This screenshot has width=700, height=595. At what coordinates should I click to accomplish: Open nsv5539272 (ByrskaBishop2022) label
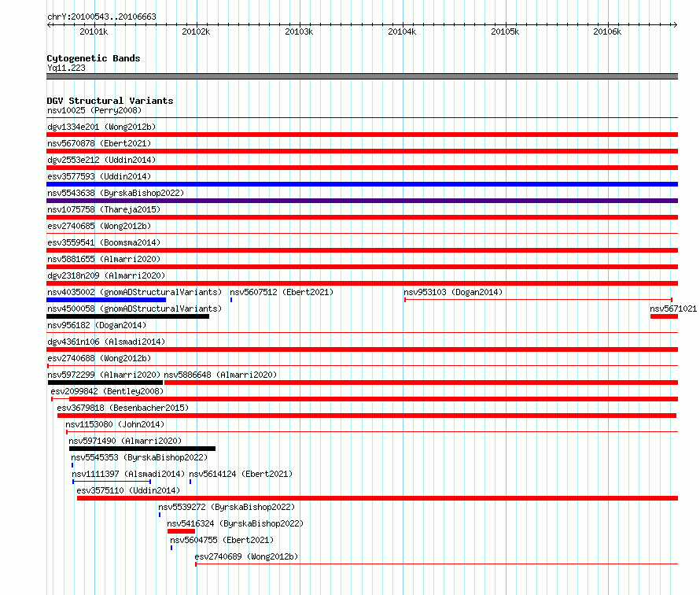pos(227,507)
